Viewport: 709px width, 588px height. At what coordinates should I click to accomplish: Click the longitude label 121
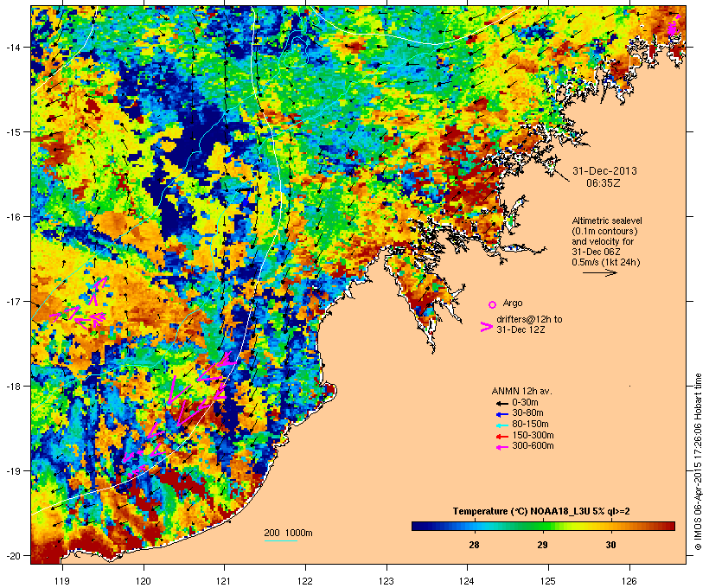click(x=224, y=581)
